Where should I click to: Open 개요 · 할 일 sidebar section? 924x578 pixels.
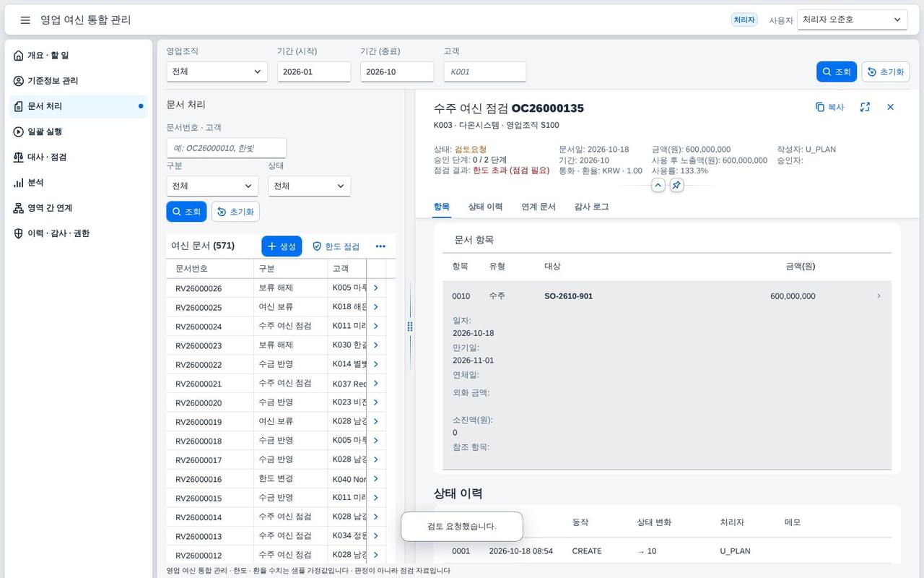[x=79, y=56]
